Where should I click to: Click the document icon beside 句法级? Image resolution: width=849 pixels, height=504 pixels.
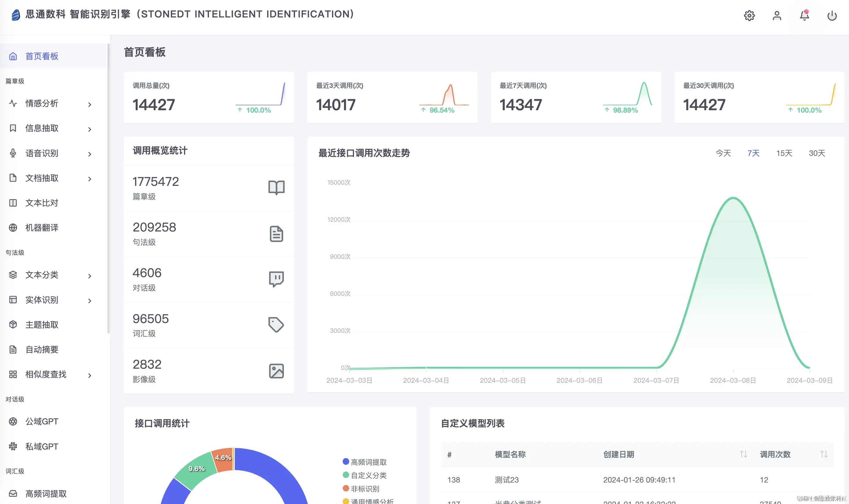click(276, 234)
